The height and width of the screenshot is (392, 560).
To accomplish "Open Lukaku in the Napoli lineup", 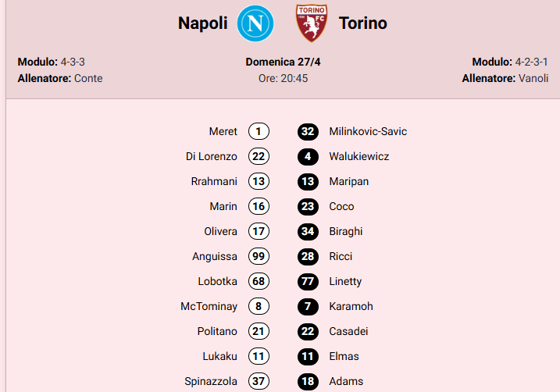I will (x=219, y=357).
